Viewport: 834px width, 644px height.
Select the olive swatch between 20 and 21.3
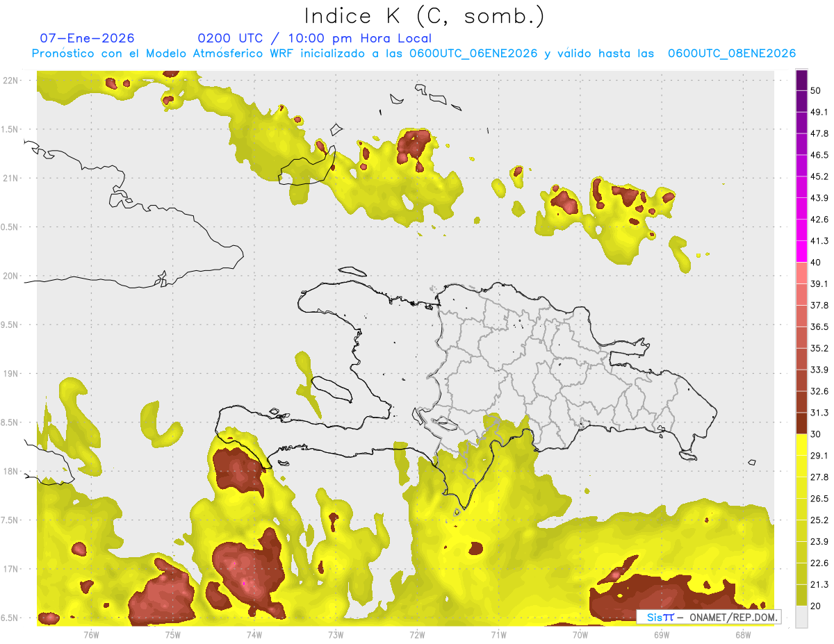tap(801, 595)
